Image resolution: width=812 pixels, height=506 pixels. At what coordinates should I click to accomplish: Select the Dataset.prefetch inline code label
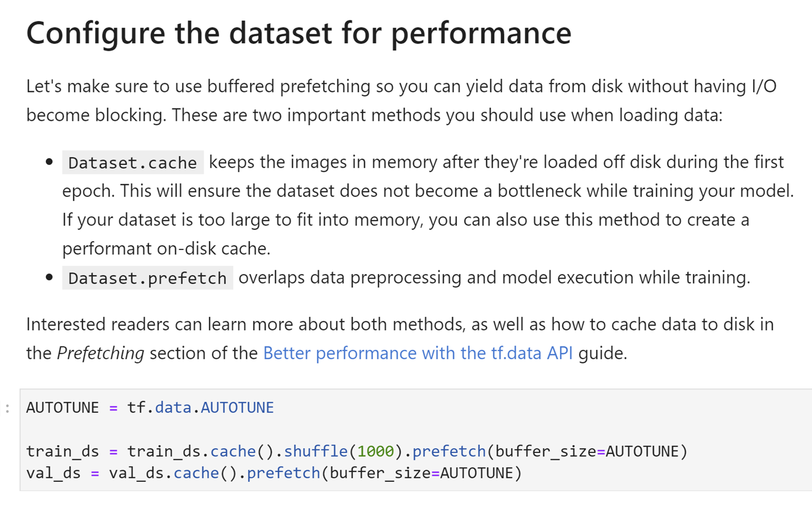click(x=147, y=278)
